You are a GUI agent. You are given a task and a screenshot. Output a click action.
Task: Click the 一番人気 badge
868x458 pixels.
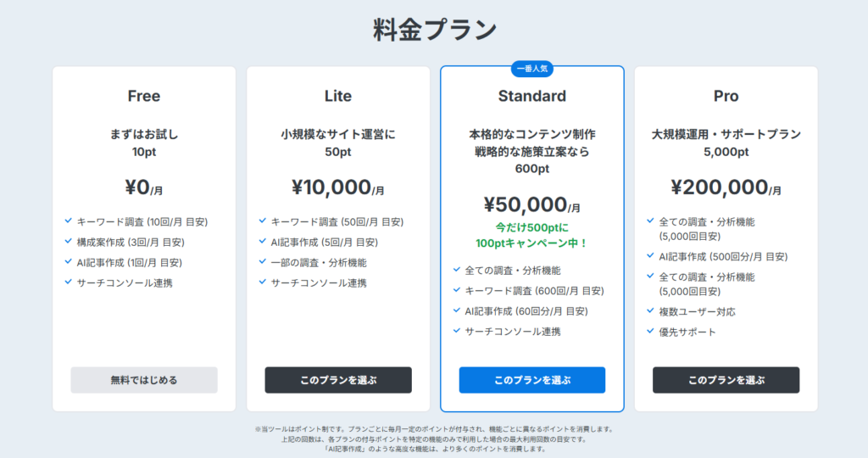[532, 69]
